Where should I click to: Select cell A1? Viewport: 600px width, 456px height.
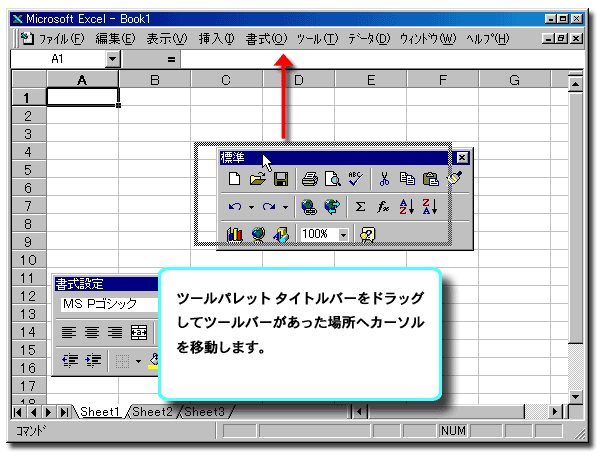[82, 97]
